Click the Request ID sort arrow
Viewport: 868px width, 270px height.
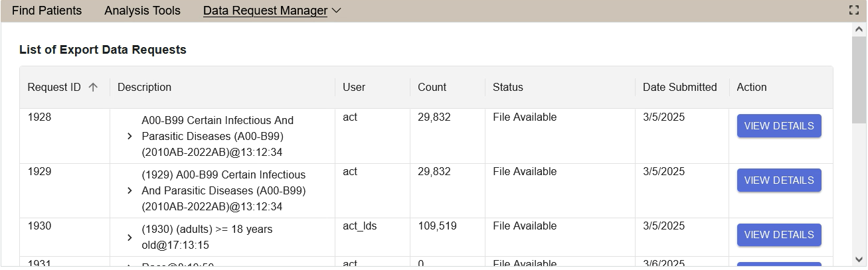[93, 87]
